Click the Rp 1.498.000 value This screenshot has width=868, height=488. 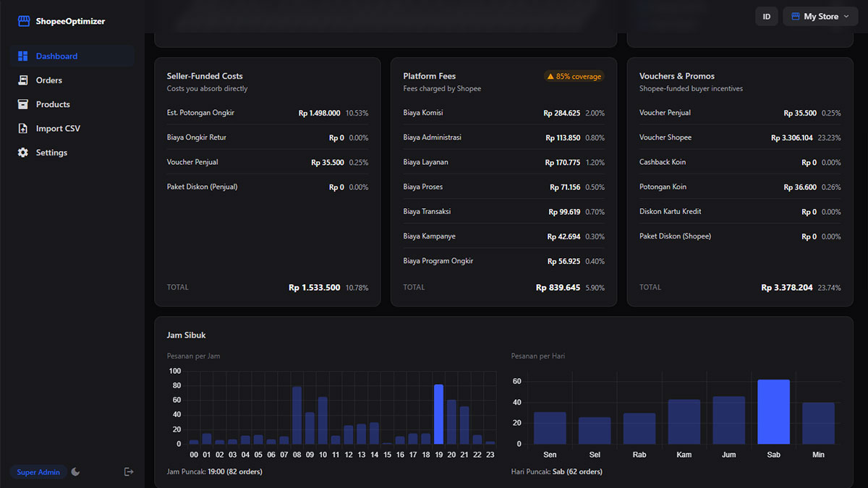(x=319, y=113)
